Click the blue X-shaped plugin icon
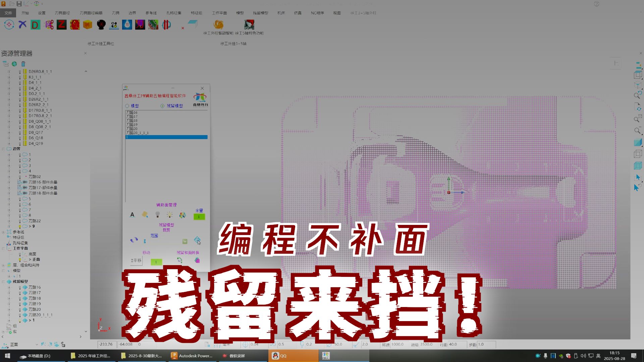644x362 pixels. [x=22, y=24]
